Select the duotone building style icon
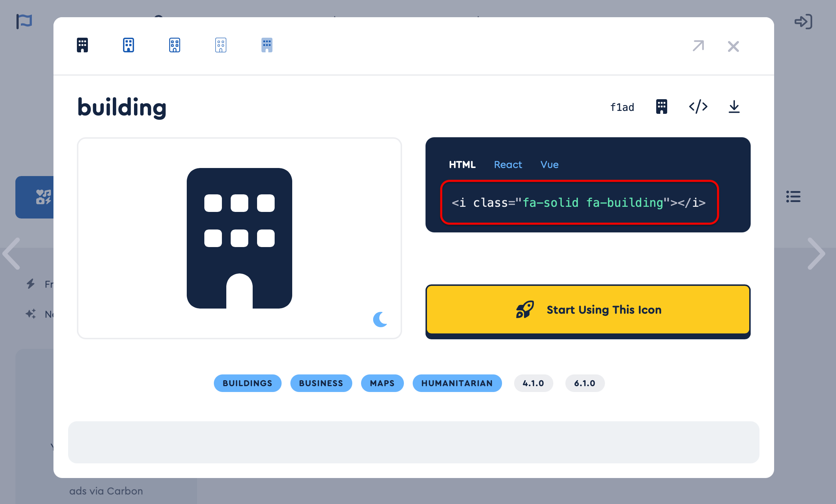 tap(267, 45)
